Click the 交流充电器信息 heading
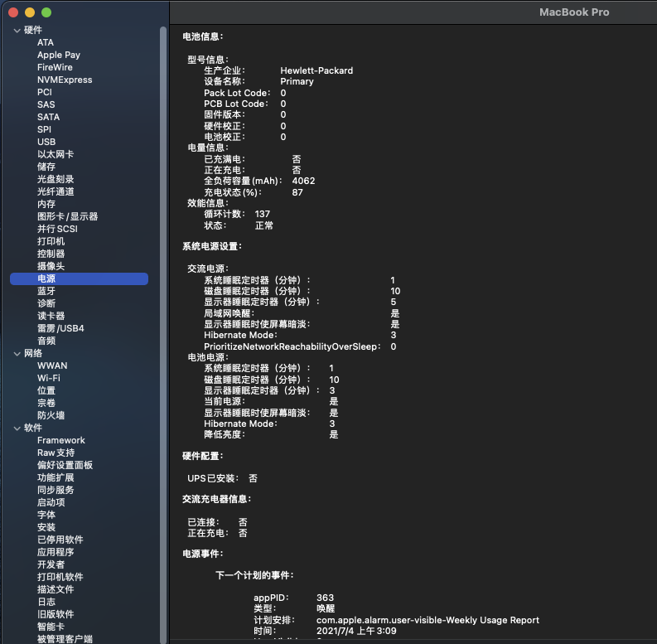 216,499
